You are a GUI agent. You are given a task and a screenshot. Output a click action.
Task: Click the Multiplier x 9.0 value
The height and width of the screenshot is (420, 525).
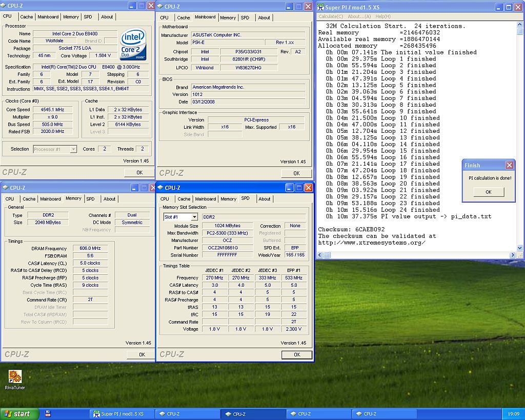(x=52, y=117)
